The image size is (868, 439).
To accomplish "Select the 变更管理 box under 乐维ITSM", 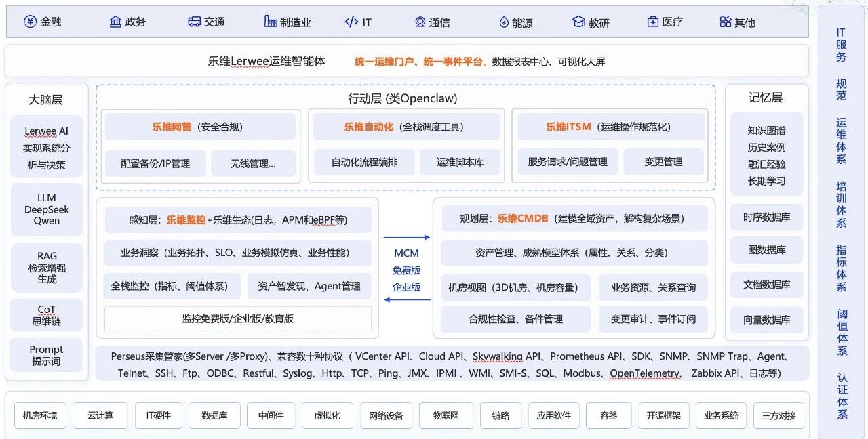I will click(x=663, y=162).
